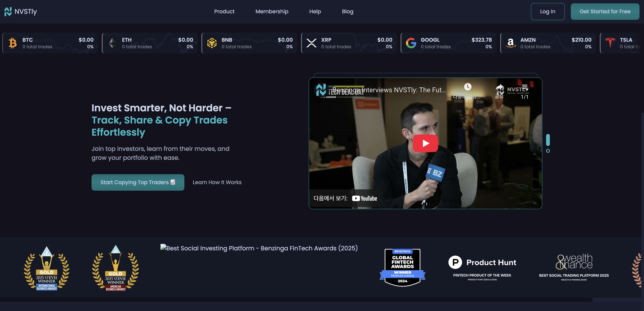Click the Tesla logo icon
Screen dimensions: 644x311
pyautogui.click(x=610, y=43)
